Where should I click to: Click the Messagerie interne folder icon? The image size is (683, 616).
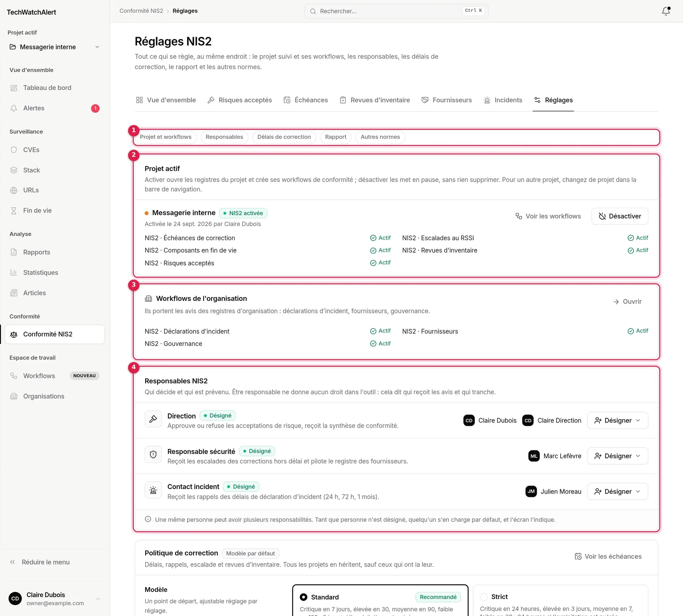click(13, 47)
